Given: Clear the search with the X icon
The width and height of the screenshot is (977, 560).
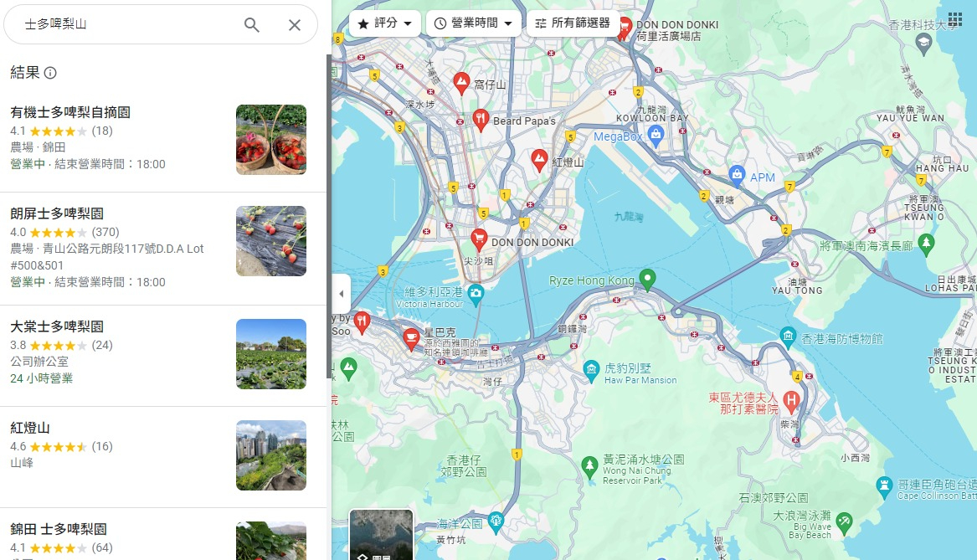Looking at the screenshot, I should pos(294,25).
